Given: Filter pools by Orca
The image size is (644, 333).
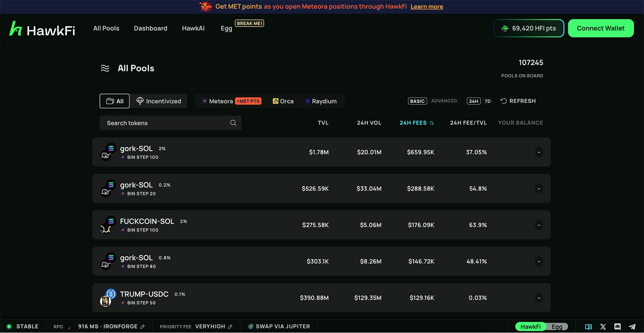Looking at the screenshot, I should tap(283, 101).
